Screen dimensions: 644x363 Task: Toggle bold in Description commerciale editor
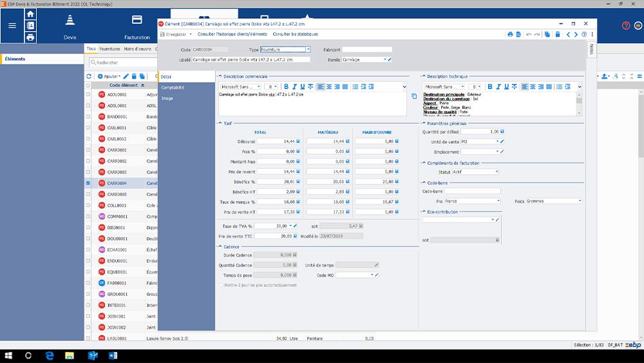pyautogui.click(x=286, y=86)
